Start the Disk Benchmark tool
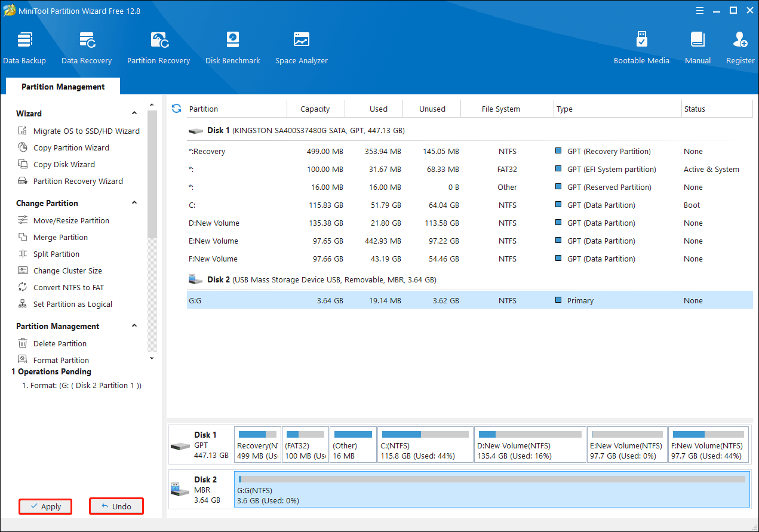The height and width of the screenshot is (532, 759). [232, 48]
